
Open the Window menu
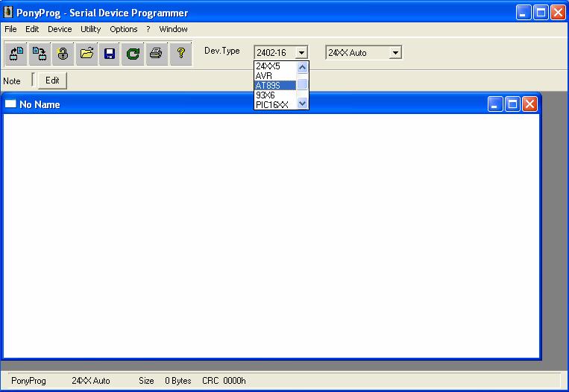173,29
